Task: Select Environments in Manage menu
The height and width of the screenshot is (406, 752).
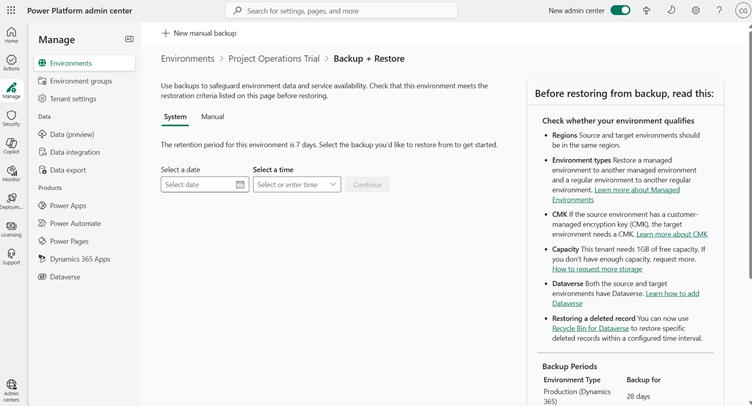Action: (x=84, y=63)
